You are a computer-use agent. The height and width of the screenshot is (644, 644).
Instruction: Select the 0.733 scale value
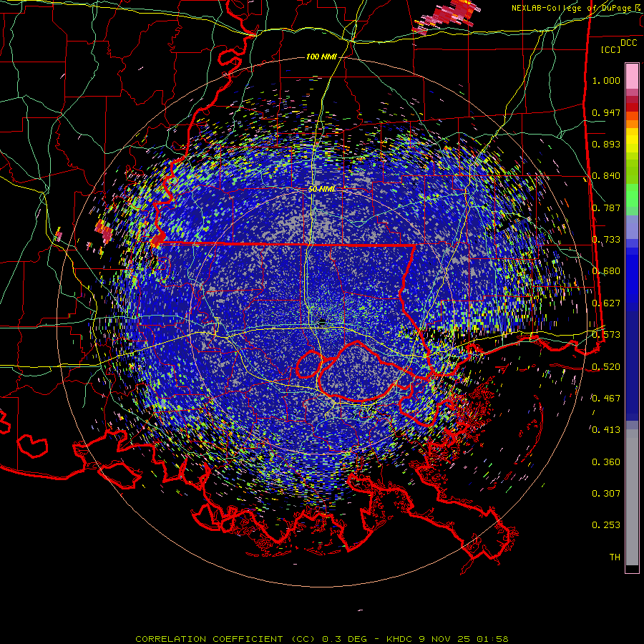[606, 240]
